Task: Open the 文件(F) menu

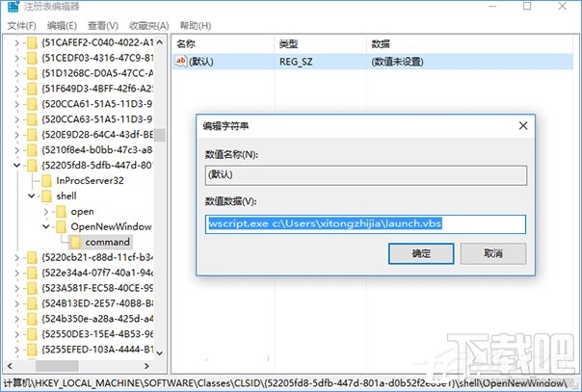Action: click(x=22, y=26)
